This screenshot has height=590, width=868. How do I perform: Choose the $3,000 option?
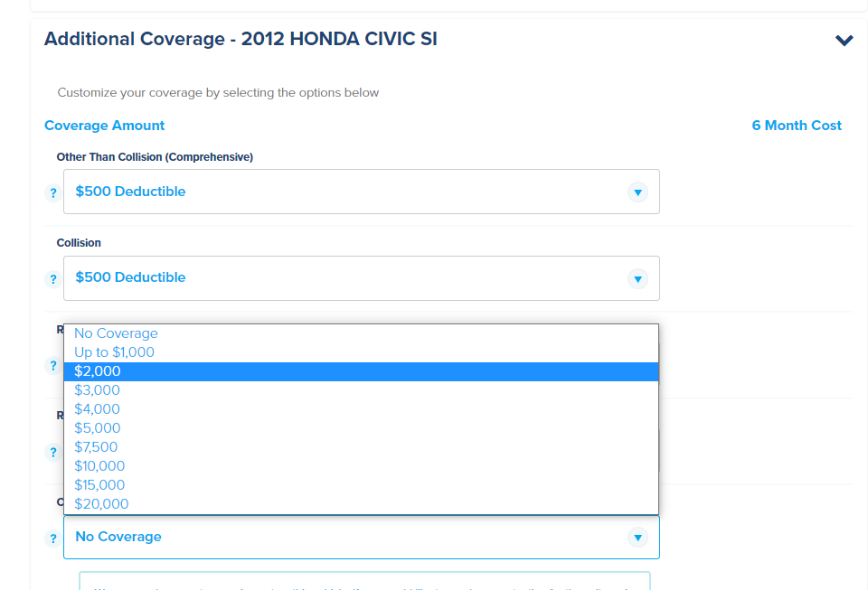point(361,390)
